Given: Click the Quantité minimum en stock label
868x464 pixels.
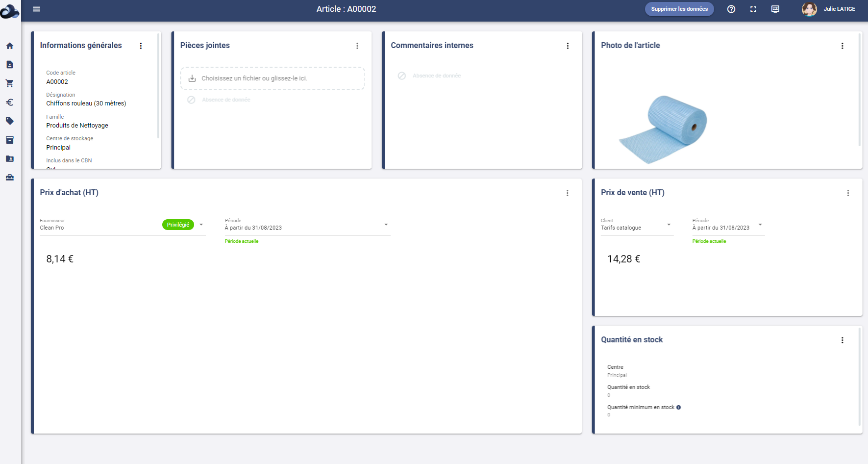Looking at the screenshot, I should [641, 407].
